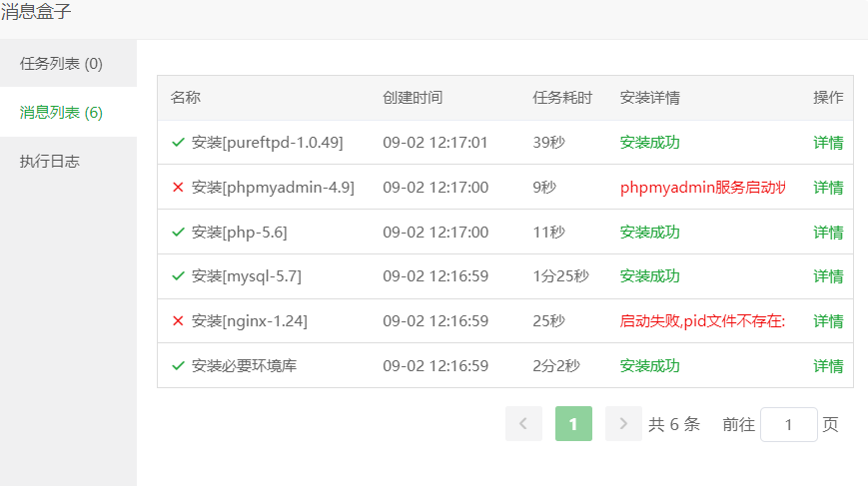Click the 操作 column header

[828, 98]
